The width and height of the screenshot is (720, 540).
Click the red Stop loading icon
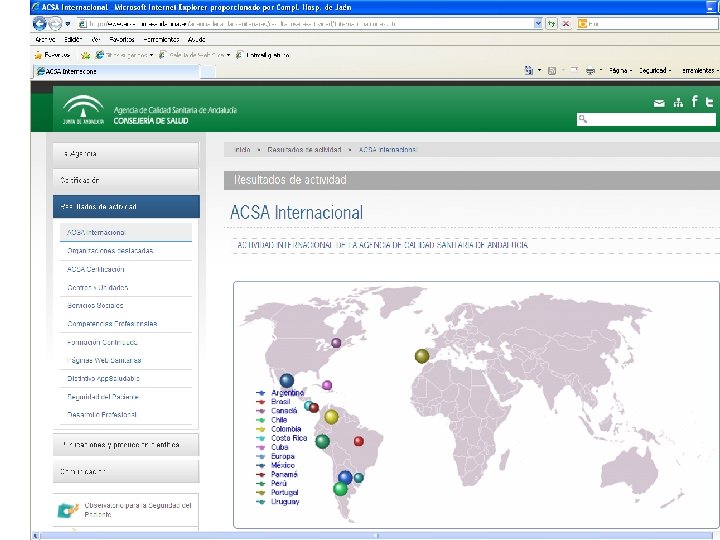pyautogui.click(x=566, y=23)
